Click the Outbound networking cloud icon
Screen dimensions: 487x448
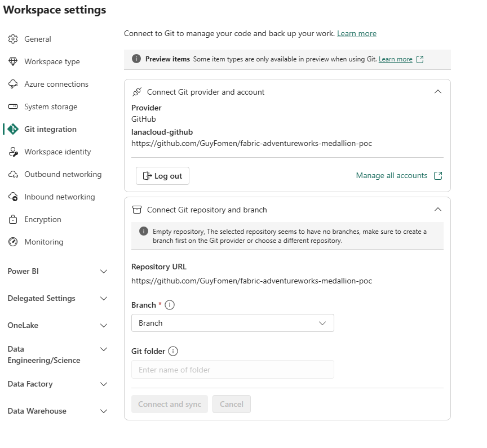[13, 174]
